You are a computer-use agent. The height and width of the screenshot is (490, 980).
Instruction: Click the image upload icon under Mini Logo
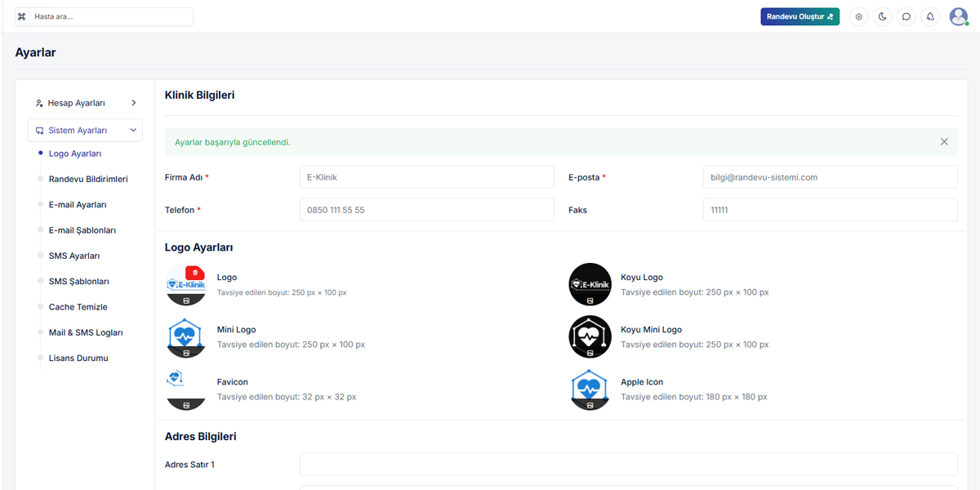186,353
